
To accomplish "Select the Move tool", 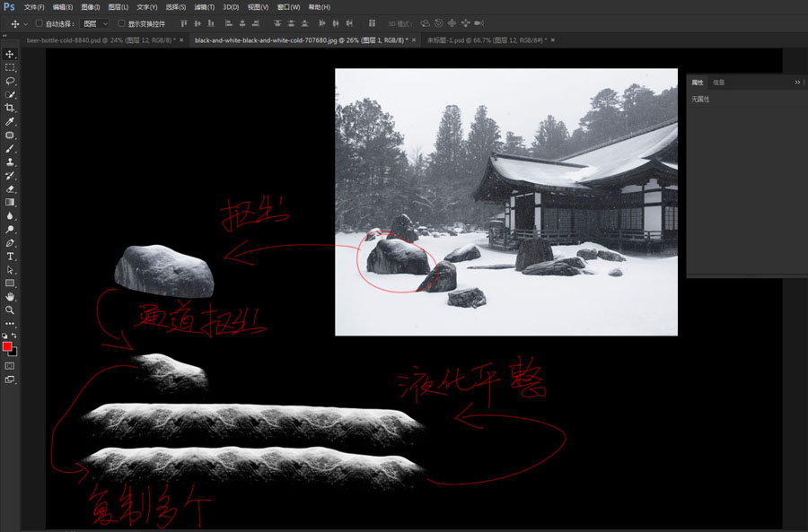I will pos(11,54).
